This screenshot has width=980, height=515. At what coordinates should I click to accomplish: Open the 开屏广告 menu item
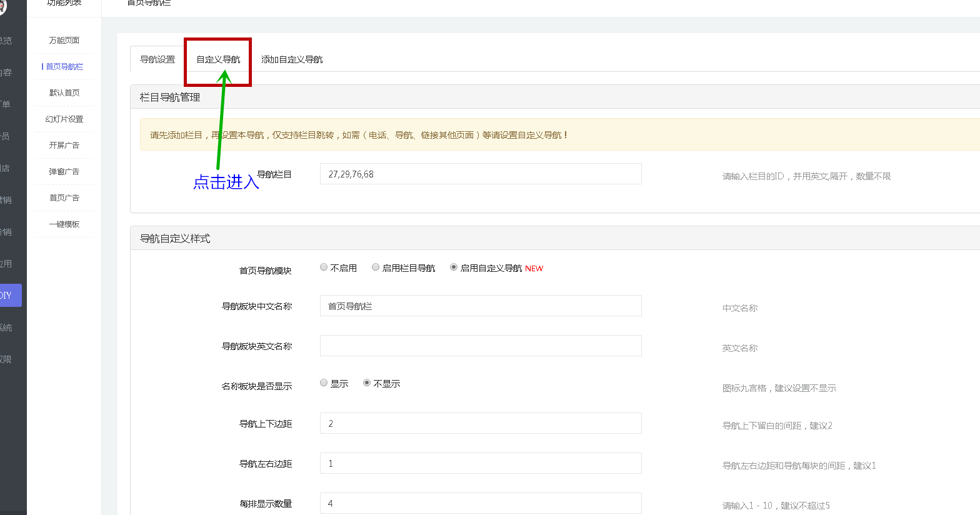click(64, 146)
